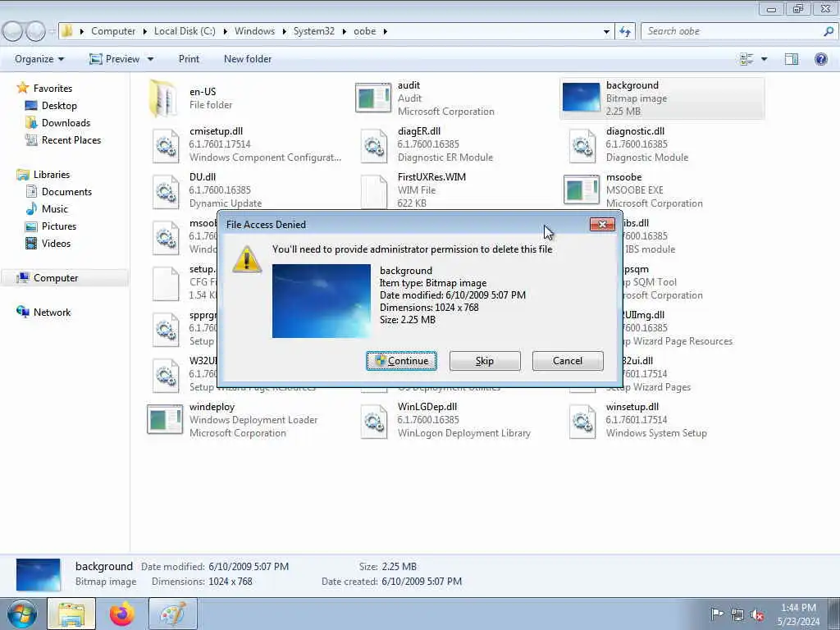Refresh the folder with the refresh button

pyautogui.click(x=625, y=31)
